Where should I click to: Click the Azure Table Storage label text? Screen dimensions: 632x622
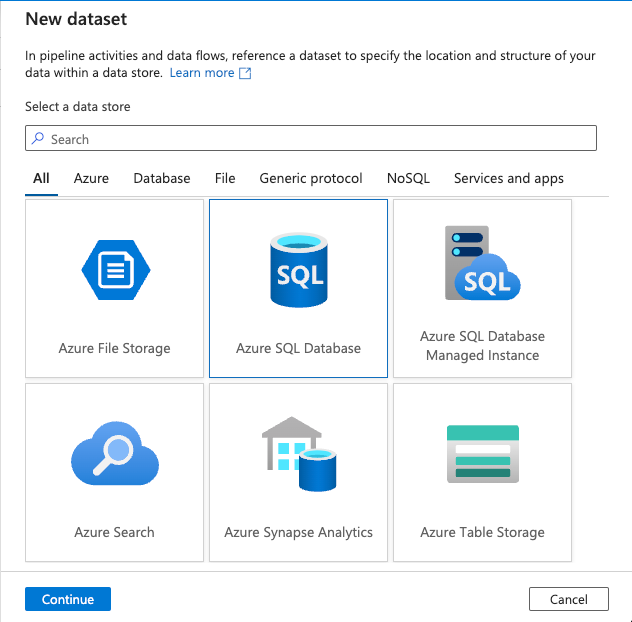[x=482, y=532]
